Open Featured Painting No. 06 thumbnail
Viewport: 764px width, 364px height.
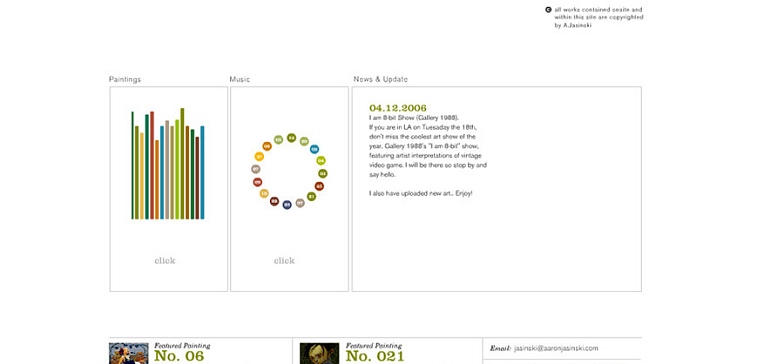[x=129, y=353]
